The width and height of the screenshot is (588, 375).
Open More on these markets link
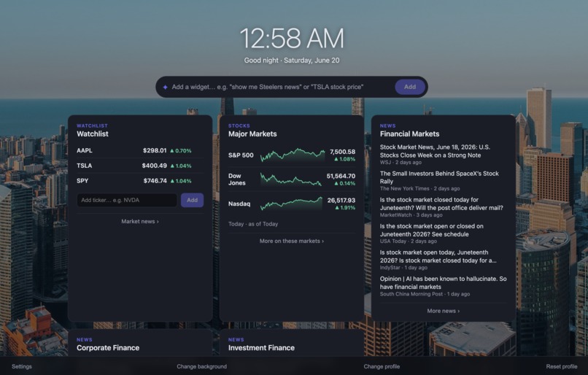291,241
